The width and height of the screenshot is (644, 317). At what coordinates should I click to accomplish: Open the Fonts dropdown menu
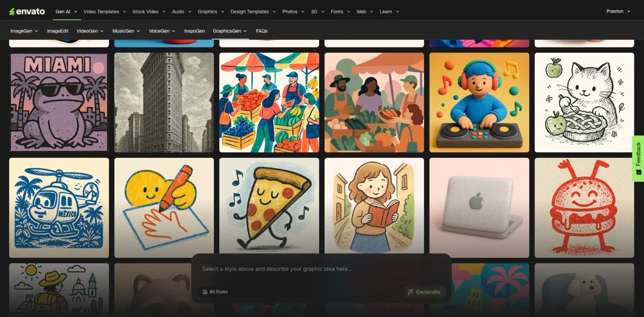pyautogui.click(x=340, y=12)
